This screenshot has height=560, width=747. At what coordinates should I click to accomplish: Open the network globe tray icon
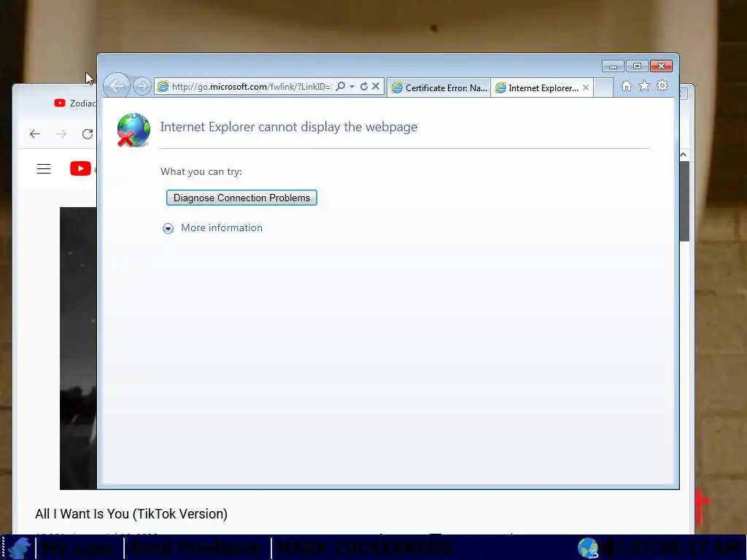point(588,548)
